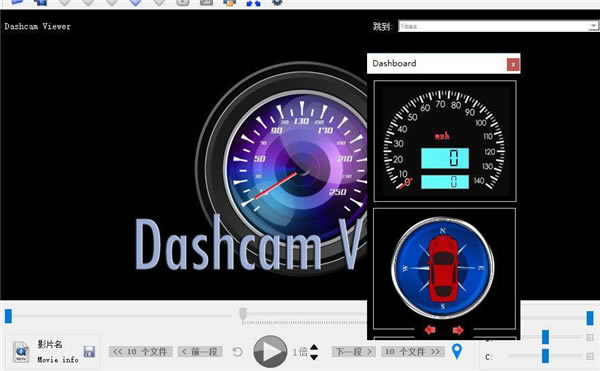Click the circular replay arrow icon

(238, 351)
